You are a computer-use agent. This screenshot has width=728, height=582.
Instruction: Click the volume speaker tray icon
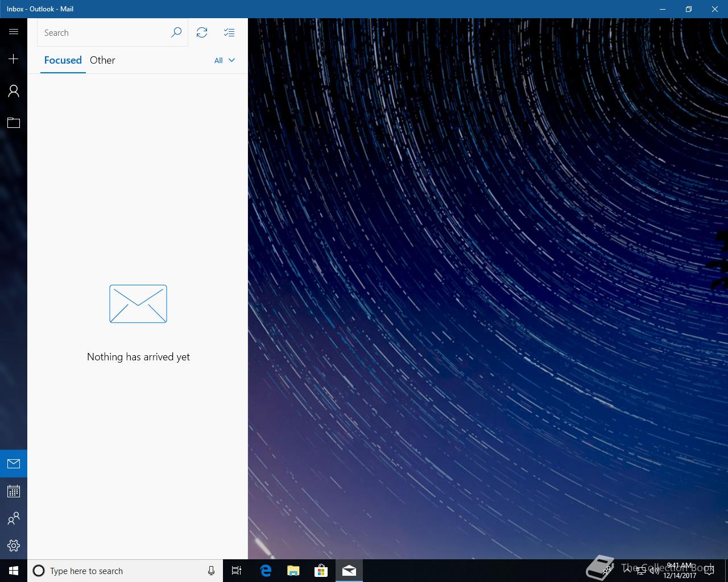(654, 571)
